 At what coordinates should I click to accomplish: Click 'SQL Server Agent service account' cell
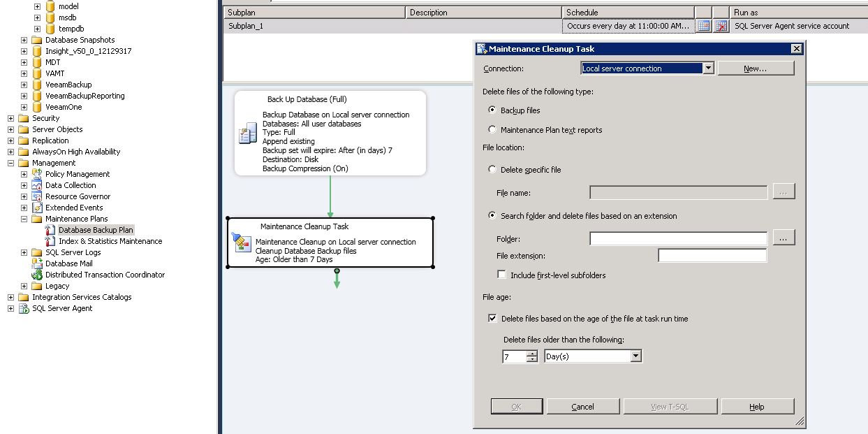coord(792,26)
